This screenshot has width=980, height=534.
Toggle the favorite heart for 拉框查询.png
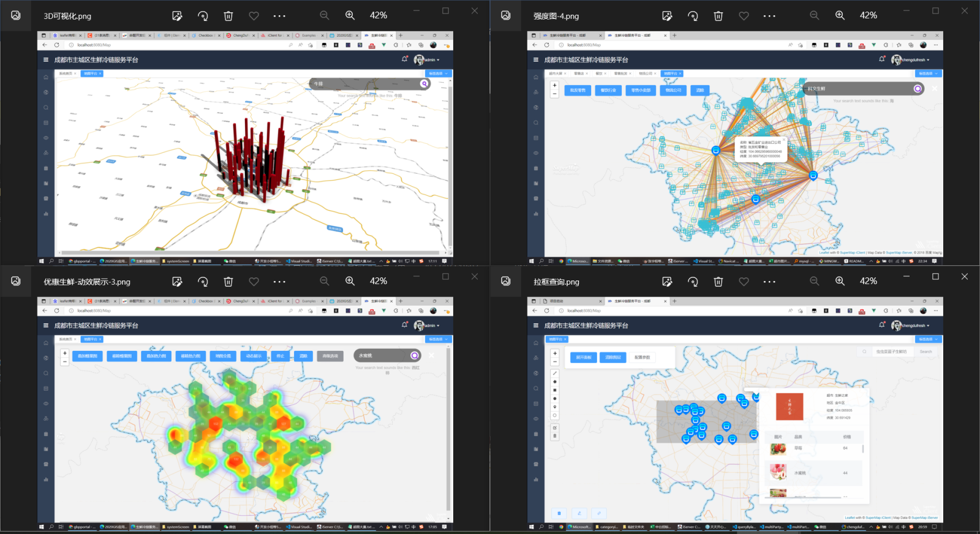(744, 282)
